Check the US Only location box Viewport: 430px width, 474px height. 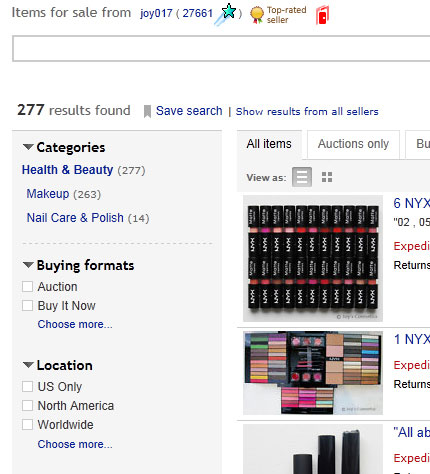coord(27,387)
